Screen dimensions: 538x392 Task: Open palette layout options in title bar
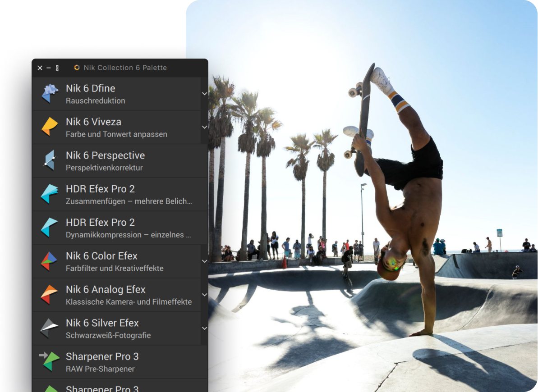pos(57,68)
